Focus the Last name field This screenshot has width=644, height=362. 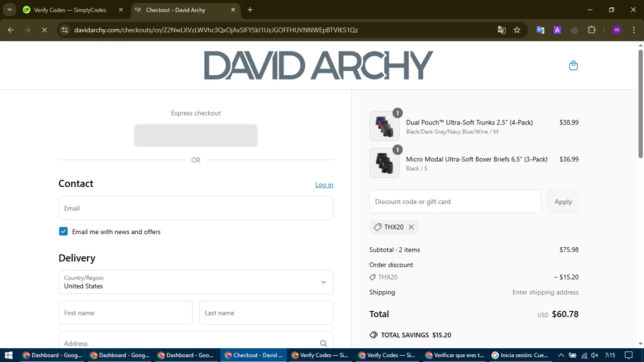[x=266, y=313]
